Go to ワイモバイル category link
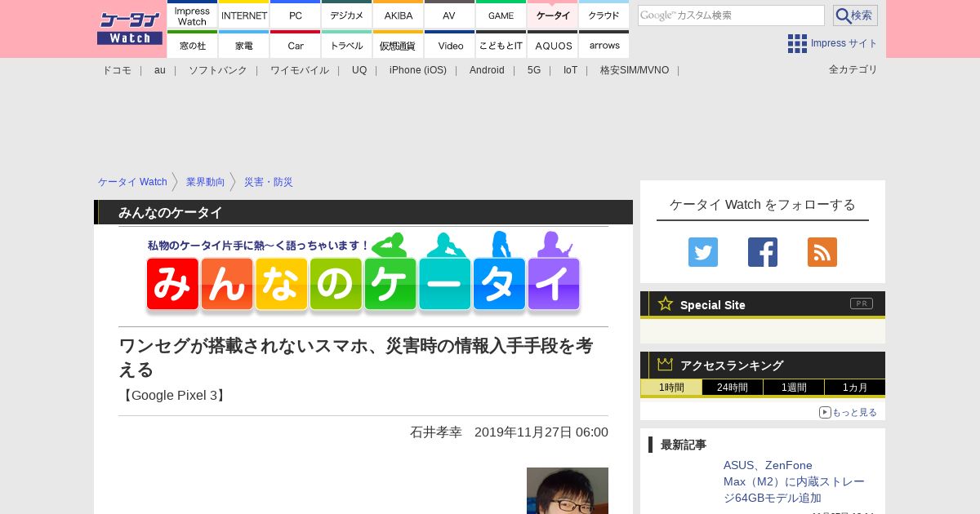Viewport: 980px width, 514px height. point(300,70)
